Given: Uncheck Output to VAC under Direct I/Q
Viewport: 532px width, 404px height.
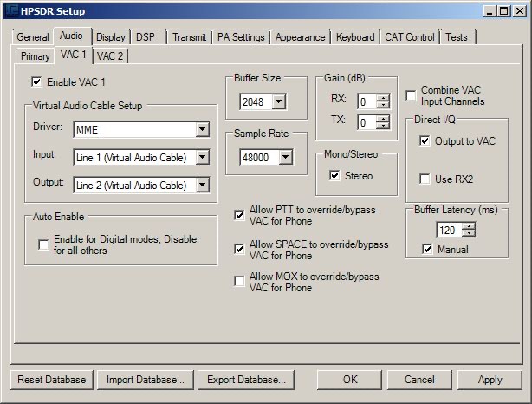Looking at the screenshot, I should tap(425, 140).
